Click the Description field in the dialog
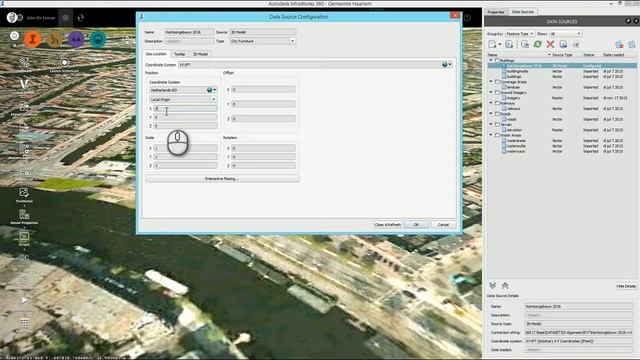 [189, 41]
